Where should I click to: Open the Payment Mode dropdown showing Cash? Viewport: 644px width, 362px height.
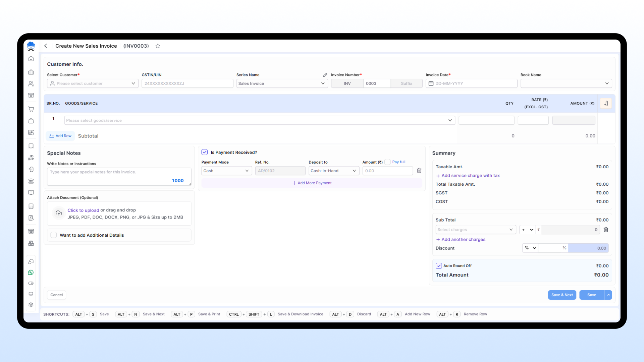(226, 171)
